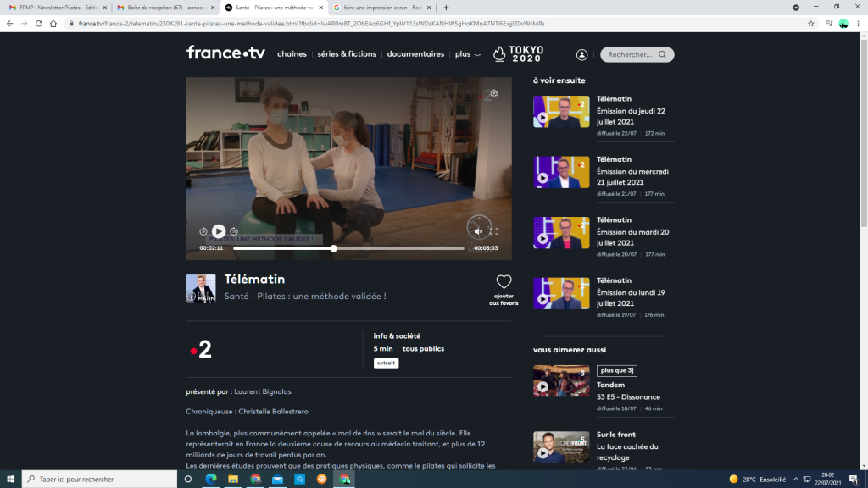
Task: Expand the "plus" navigation dropdown
Action: coord(467,54)
